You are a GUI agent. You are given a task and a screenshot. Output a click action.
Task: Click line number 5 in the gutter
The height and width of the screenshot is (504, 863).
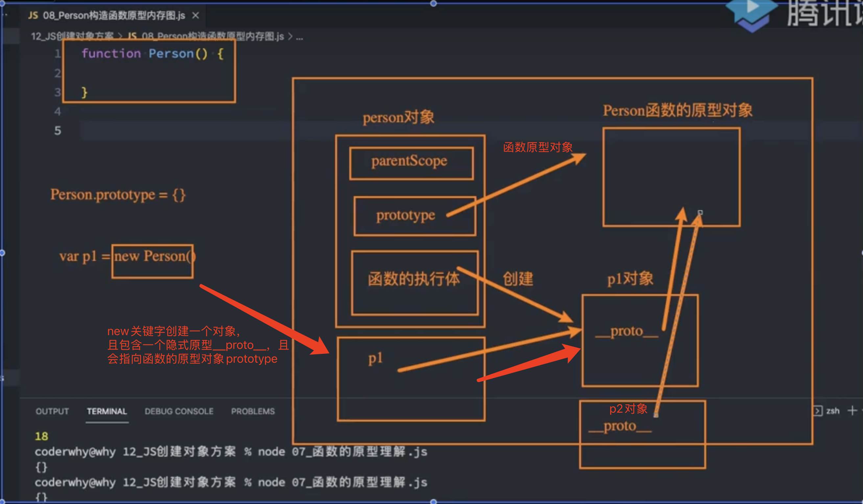(x=58, y=130)
